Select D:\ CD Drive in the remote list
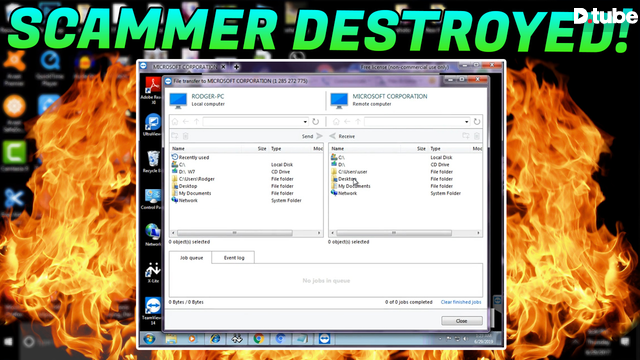 click(x=406, y=164)
